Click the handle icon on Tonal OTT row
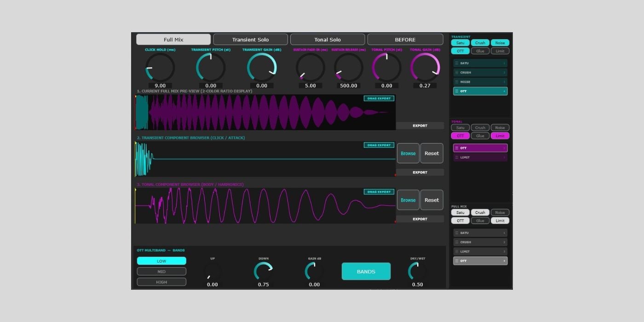644x322 pixels. pos(456,148)
